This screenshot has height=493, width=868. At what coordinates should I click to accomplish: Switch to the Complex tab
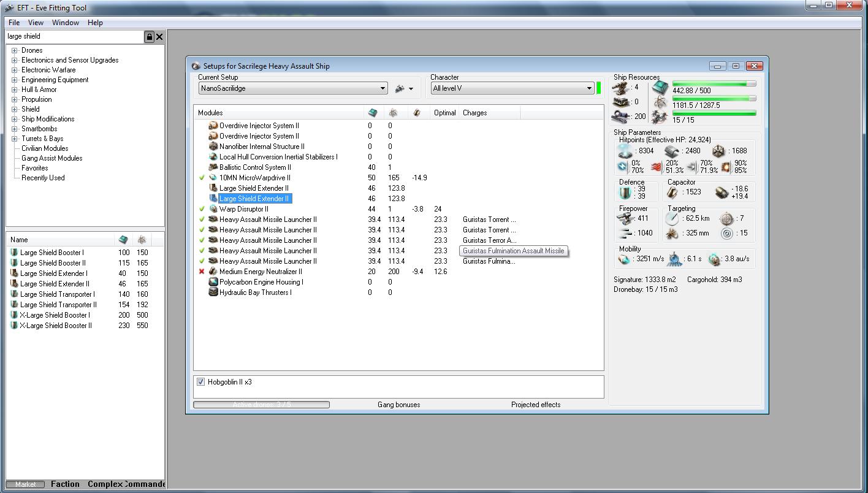pos(104,484)
